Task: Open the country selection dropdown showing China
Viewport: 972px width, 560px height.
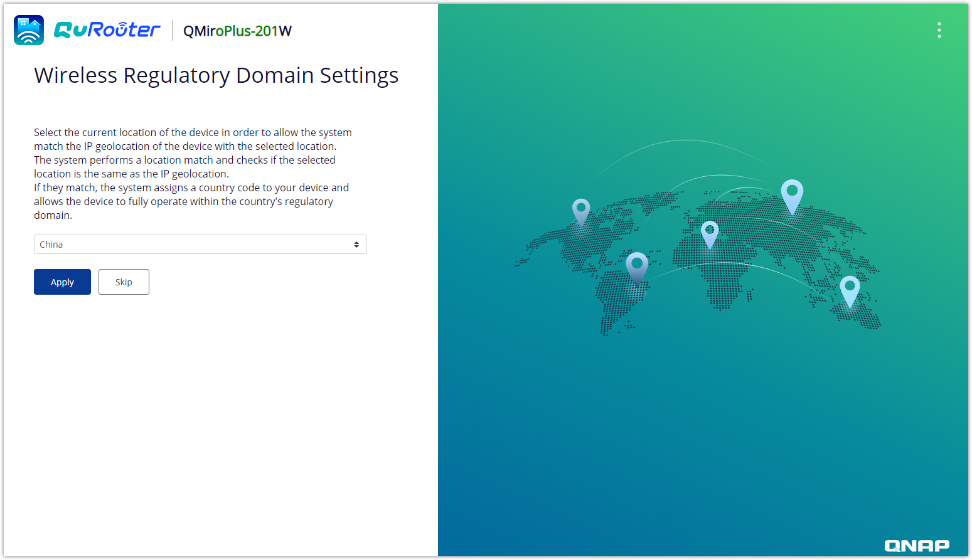Action: point(200,245)
